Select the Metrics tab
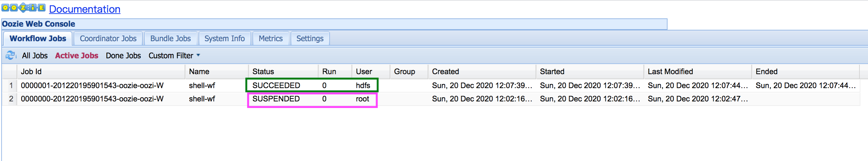 pyautogui.click(x=270, y=39)
